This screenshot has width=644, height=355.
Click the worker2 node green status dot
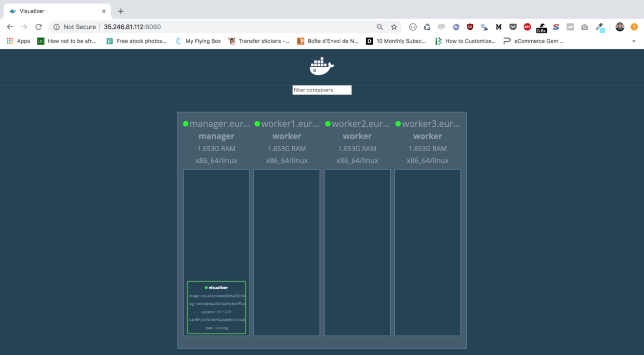coord(328,124)
